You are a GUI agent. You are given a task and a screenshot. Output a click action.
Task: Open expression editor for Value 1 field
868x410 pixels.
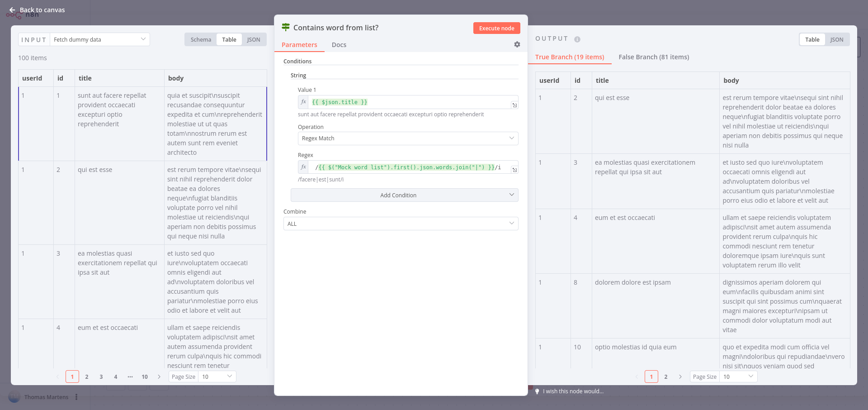pyautogui.click(x=514, y=105)
